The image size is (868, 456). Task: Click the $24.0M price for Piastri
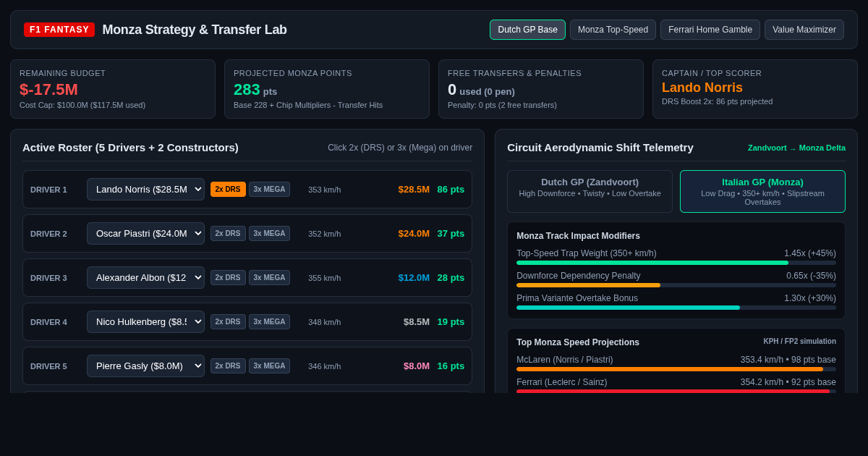tap(414, 233)
